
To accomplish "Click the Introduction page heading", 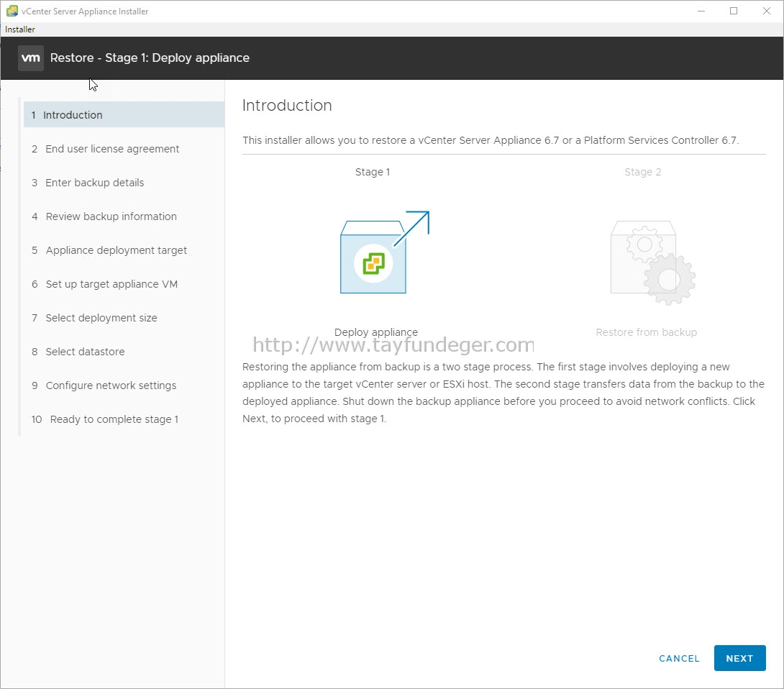I will (x=287, y=106).
